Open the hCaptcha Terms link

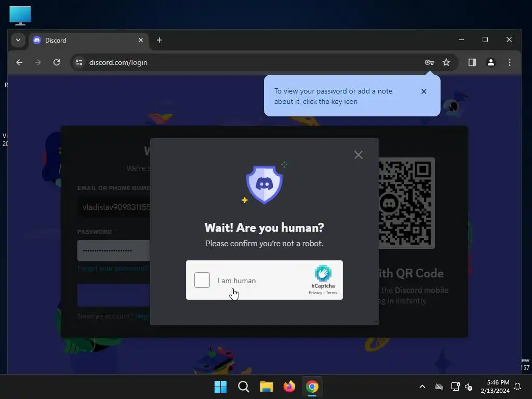click(331, 292)
